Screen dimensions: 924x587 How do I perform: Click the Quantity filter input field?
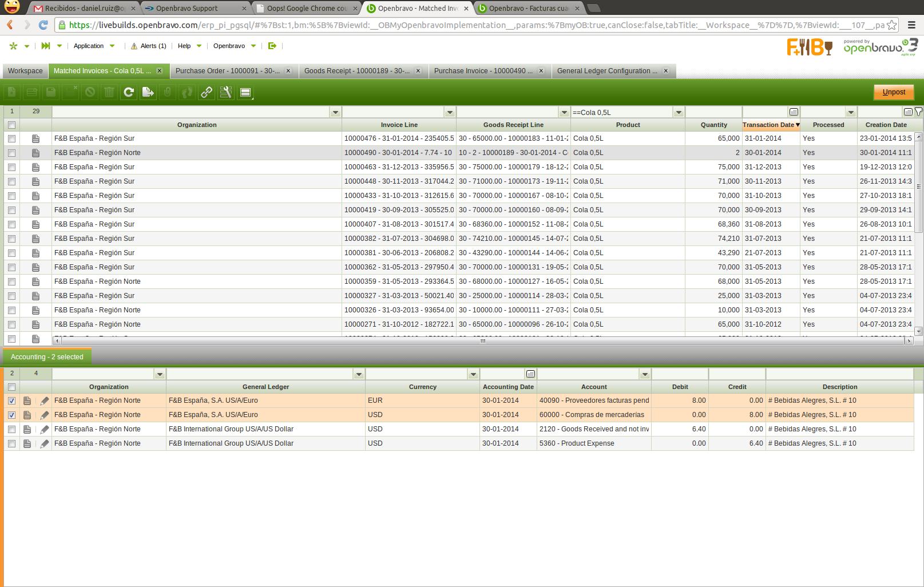click(x=713, y=112)
